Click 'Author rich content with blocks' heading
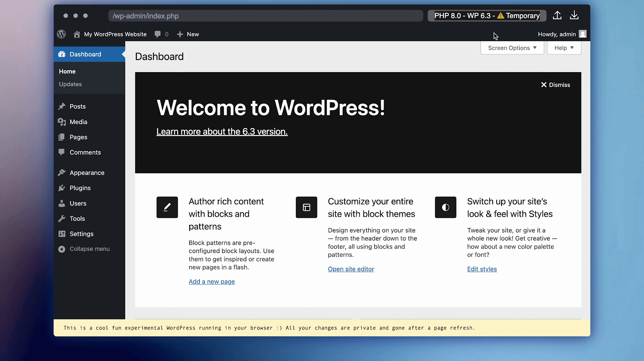The height and width of the screenshot is (361, 644). pyautogui.click(x=226, y=214)
